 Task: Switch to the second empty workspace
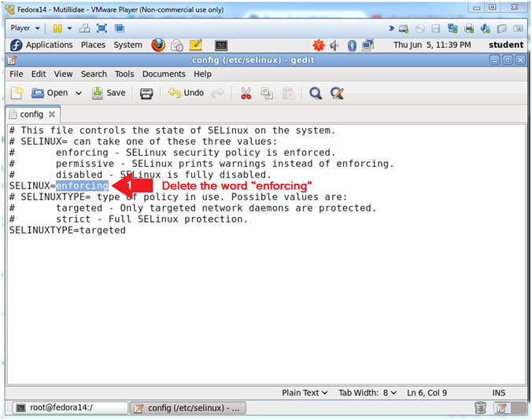pyautogui.click(x=519, y=408)
